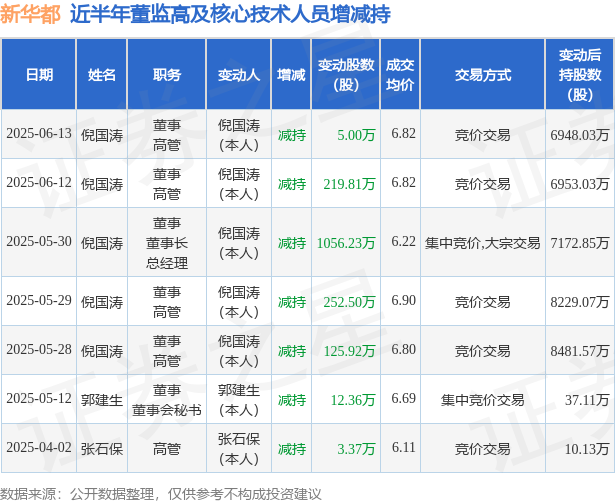This screenshot has height=503, width=615.
Task: Click the 集中竞价,大宗交易 trade method cell
Action: [482, 243]
